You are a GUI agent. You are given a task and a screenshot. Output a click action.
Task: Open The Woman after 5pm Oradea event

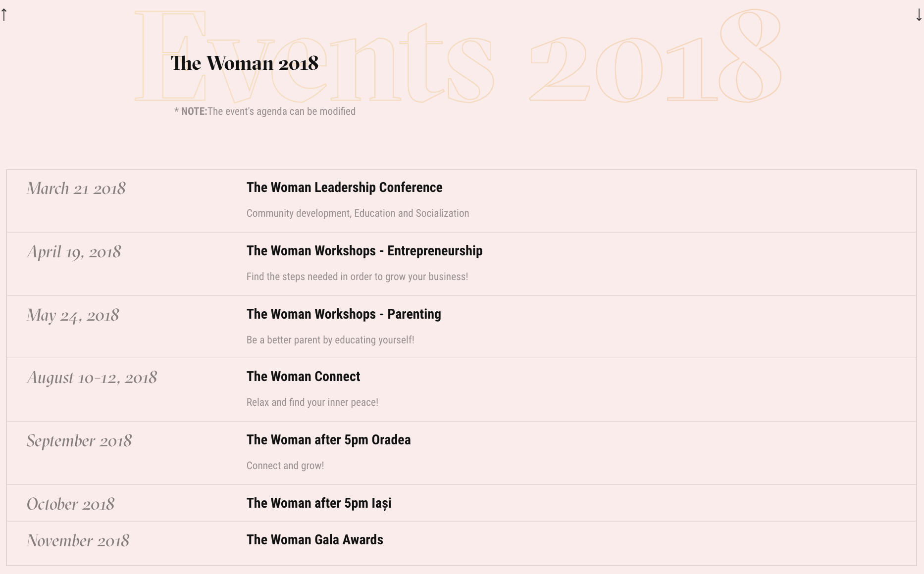(x=329, y=439)
